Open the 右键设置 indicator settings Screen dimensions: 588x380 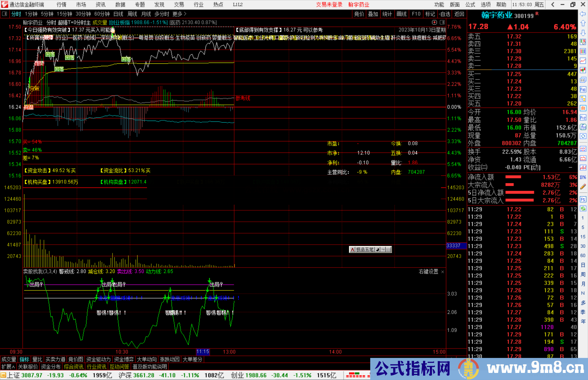tap(428, 272)
